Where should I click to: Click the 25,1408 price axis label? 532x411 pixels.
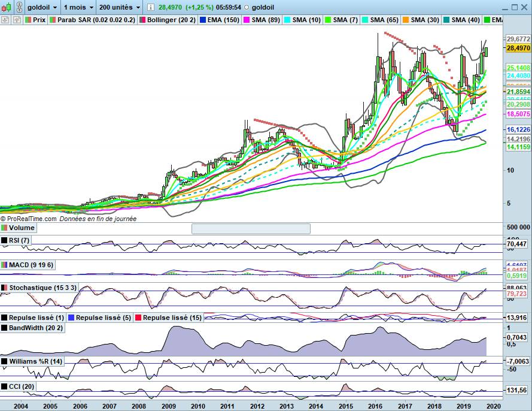(518, 68)
